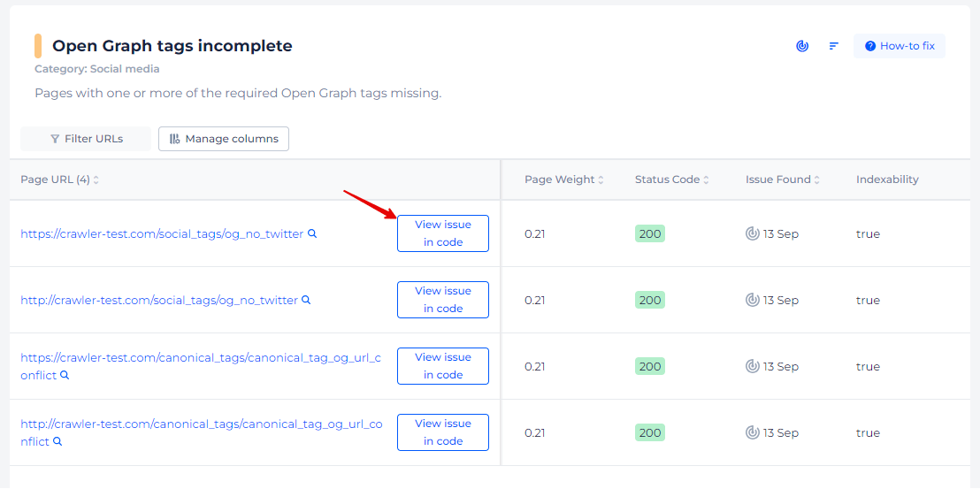980x489 pixels.
Task: Click page weight 0.21 in http canonical conflict row
Action: pos(534,432)
